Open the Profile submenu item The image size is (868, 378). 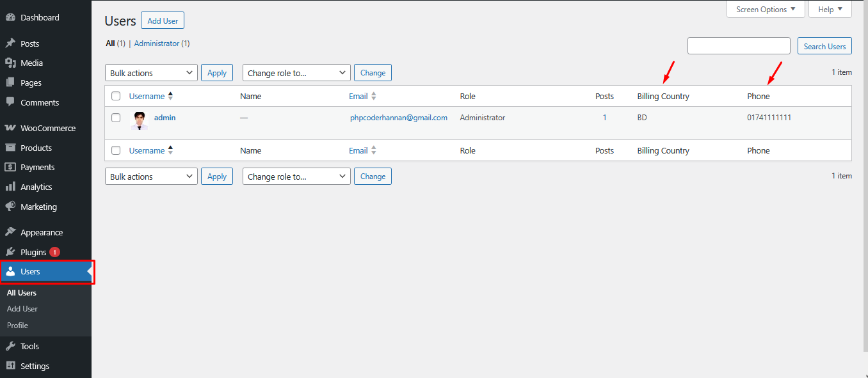pyautogui.click(x=17, y=326)
